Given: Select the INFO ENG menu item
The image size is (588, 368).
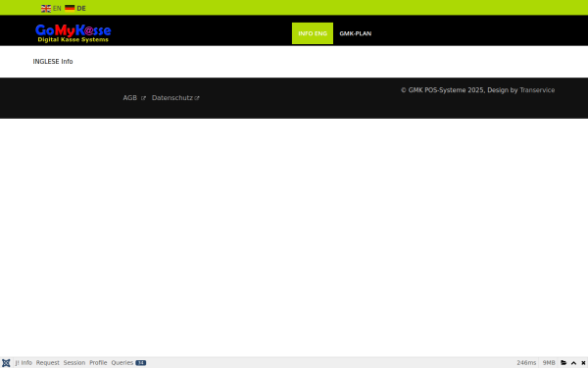Looking at the screenshot, I should click(313, 33).
